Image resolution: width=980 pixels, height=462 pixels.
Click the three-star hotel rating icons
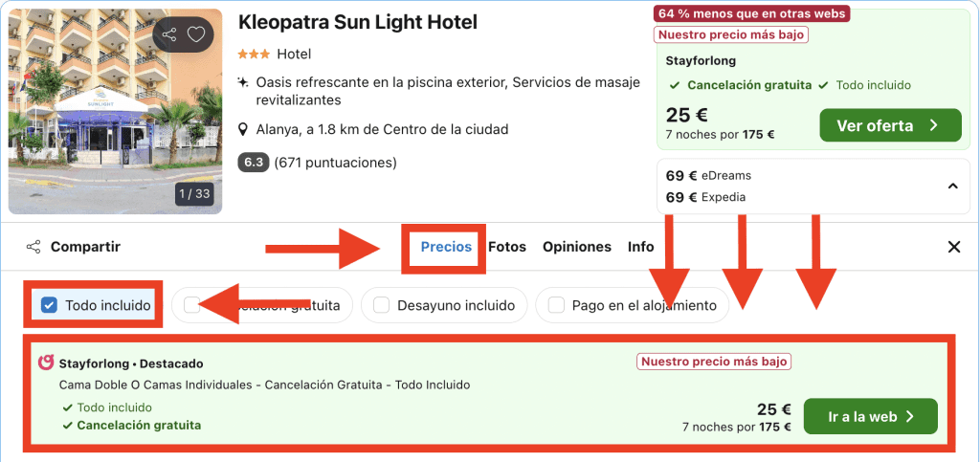[x=254, y=55]
